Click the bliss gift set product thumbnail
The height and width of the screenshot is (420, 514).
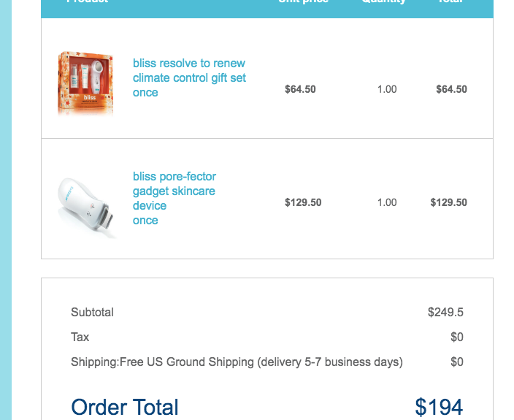(x=86, y=83)
